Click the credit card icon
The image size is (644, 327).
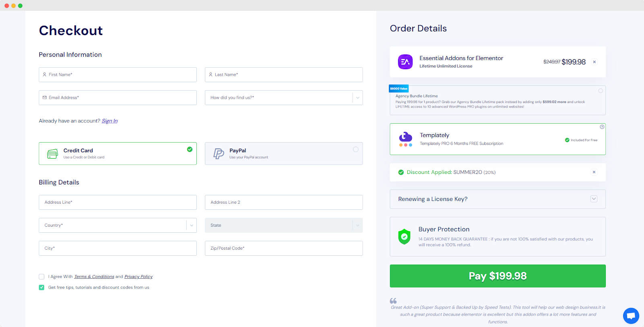point(53,154)
